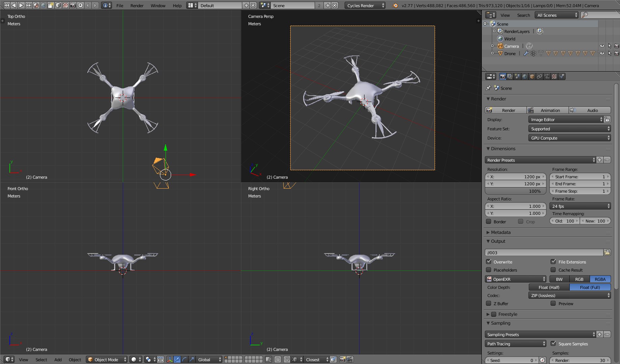Image resolution: width=620 pixels, height=364 pixels.
Task: Open the Feature Set dropdown
Action: 569,129
